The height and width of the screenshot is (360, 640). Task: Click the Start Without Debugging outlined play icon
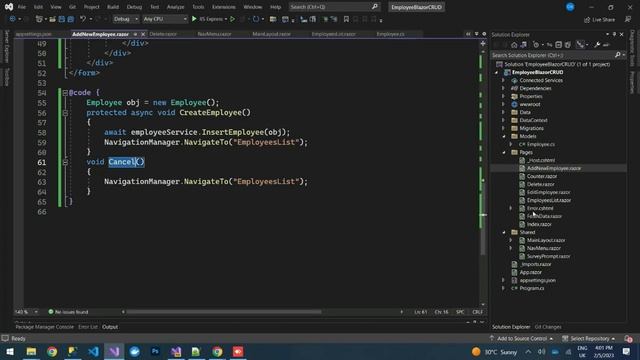click(x=232, y=19)
